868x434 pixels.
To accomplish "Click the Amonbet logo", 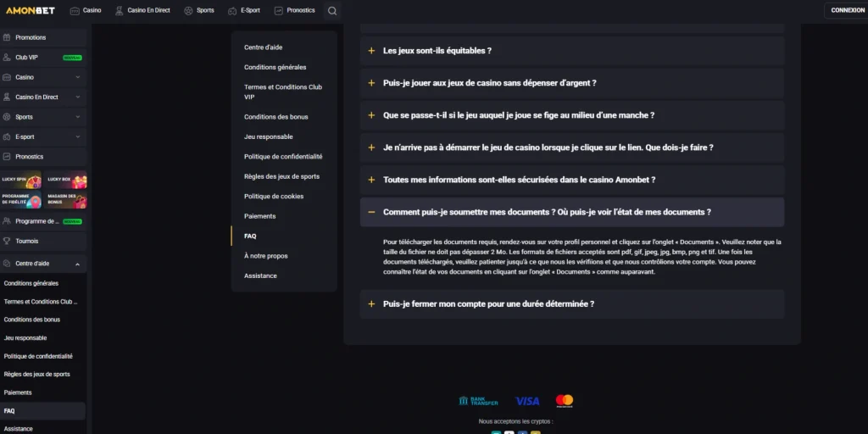I will click(31, 10).
